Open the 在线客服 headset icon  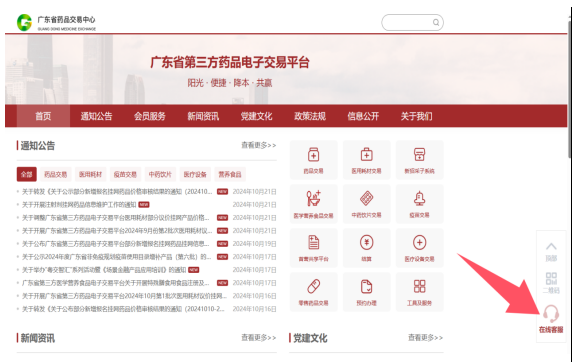(551, 314)
